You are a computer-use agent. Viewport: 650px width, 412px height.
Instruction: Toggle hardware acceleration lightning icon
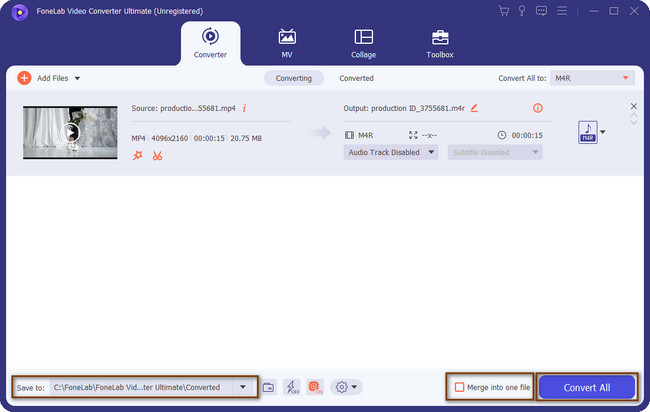[x=292, y=387]
